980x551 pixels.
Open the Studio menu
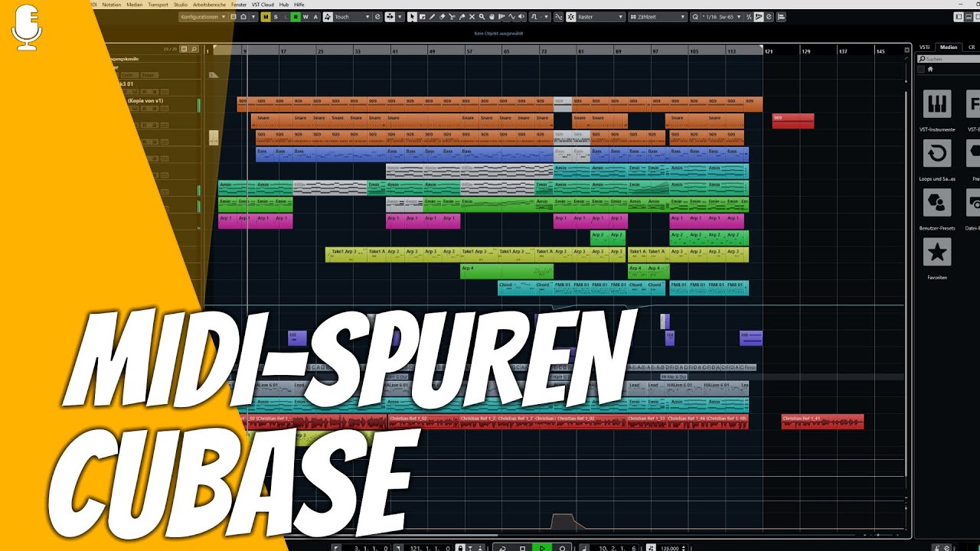[x=181, y=4]
